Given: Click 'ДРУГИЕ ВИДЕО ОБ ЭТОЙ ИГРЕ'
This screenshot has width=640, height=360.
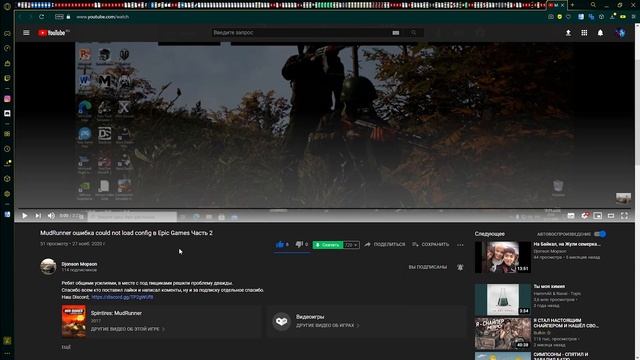Looking at the screenshot, I should (x=127, y=329).
